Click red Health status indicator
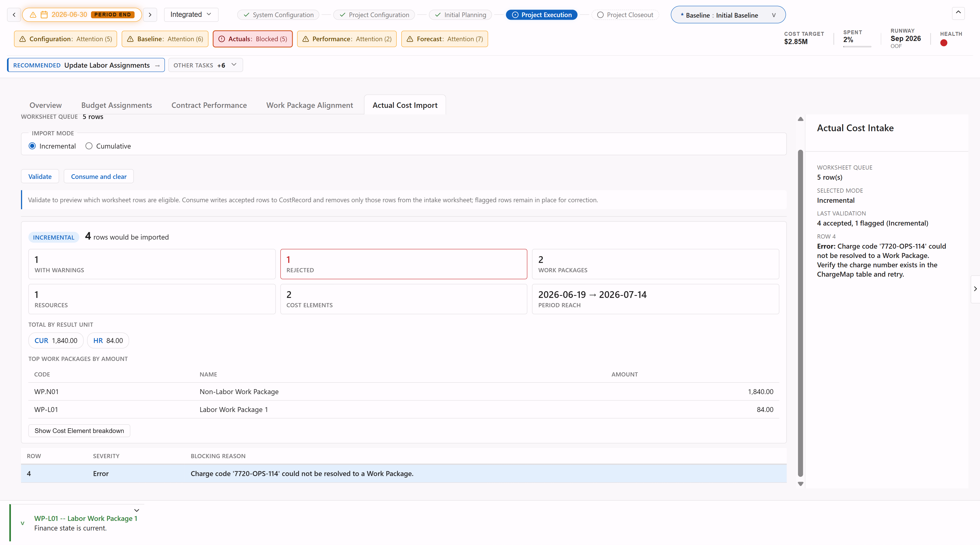Viewport: 980px width, 545px height. (x=943, y=43)
